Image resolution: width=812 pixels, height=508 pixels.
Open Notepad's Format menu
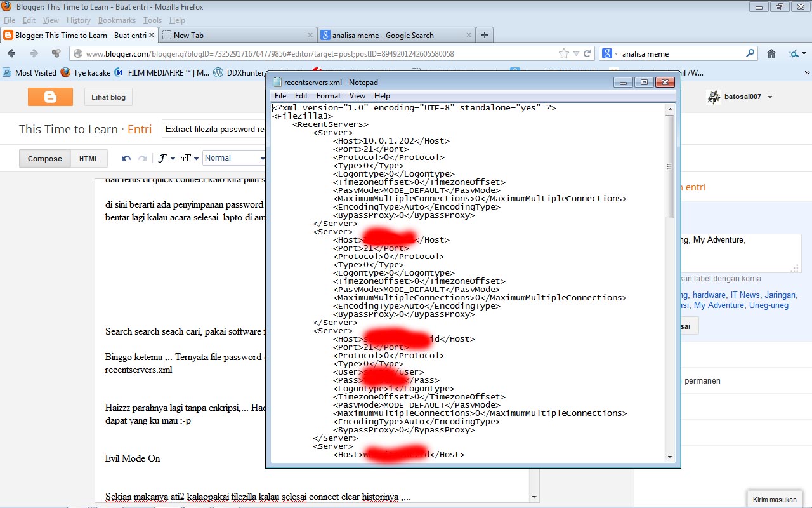[328, 96]
